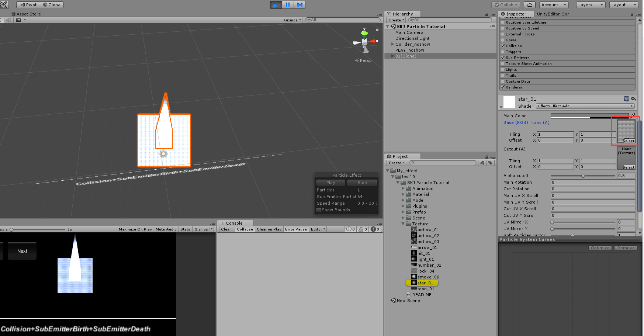Image resolution: width=644 pixels, height=336 pixels.
Task: Open the Shader dropdown Effect/Effect Add
Action: [585, 106]
